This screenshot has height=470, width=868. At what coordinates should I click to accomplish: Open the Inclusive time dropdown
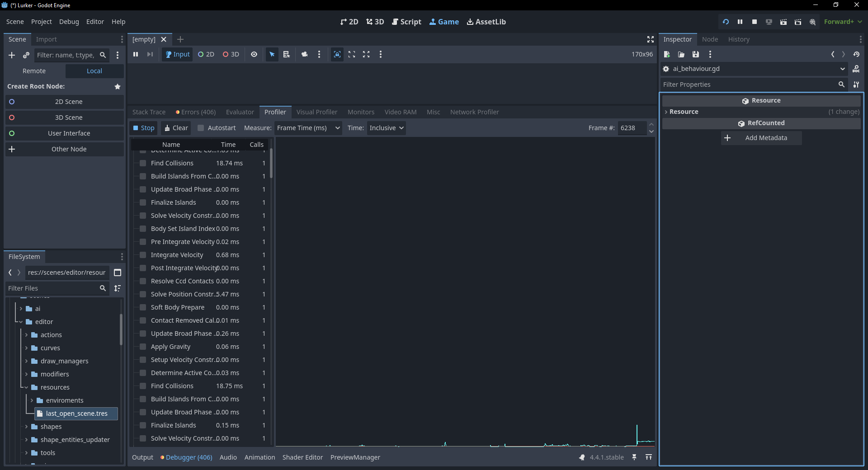(386, 128)
